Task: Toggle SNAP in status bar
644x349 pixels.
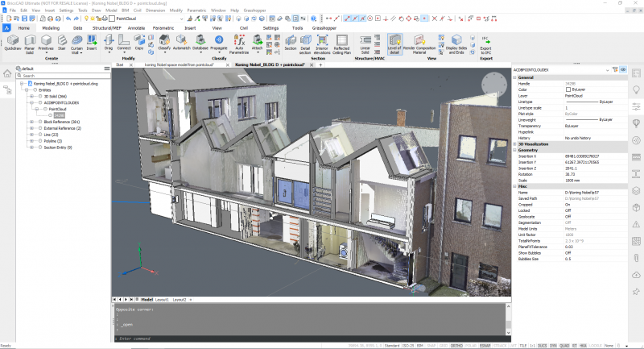Action: coord(431,346)
